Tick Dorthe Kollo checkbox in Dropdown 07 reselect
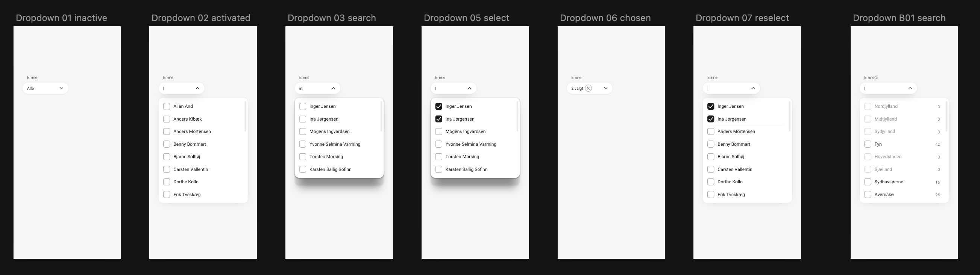This screenshot has height=275, width=980. (x=711, y=182)
